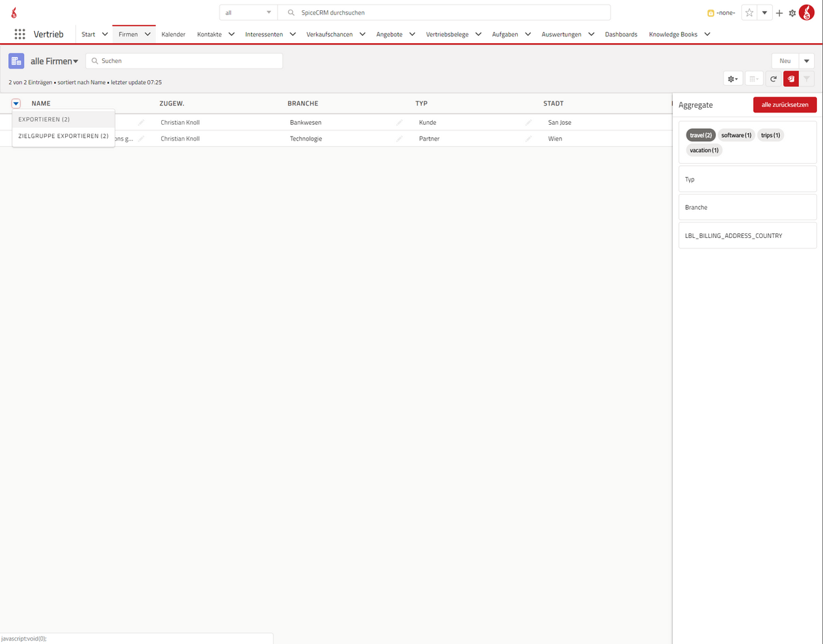Open list settings gear dropdown
This screenshot has height=644, width=823.
tap(733, 79)
